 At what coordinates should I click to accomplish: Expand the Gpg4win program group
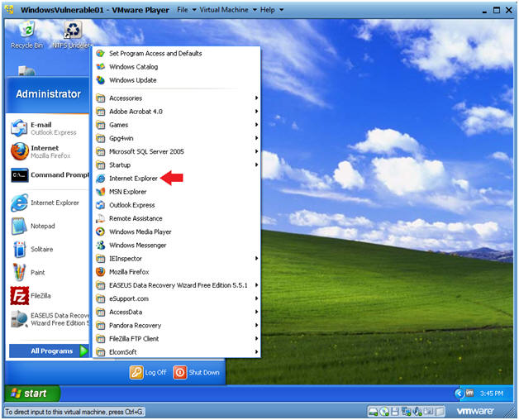[177, 138]
